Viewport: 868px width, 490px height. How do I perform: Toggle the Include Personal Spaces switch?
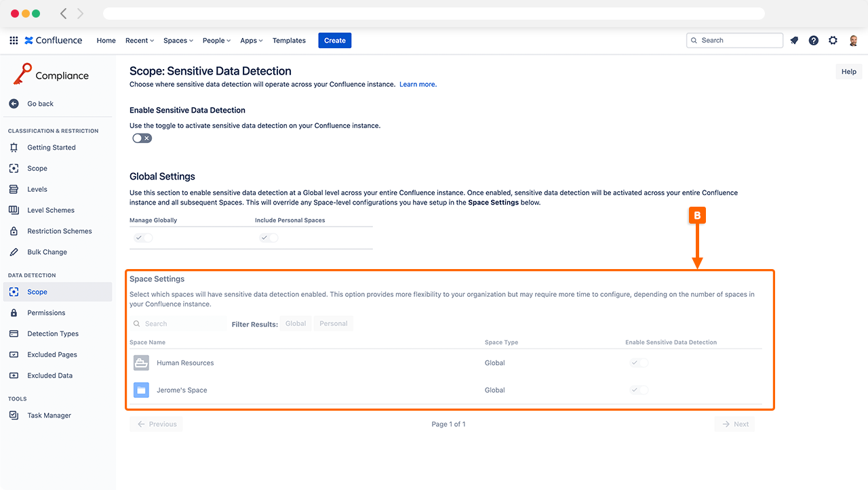coord(269,238)
